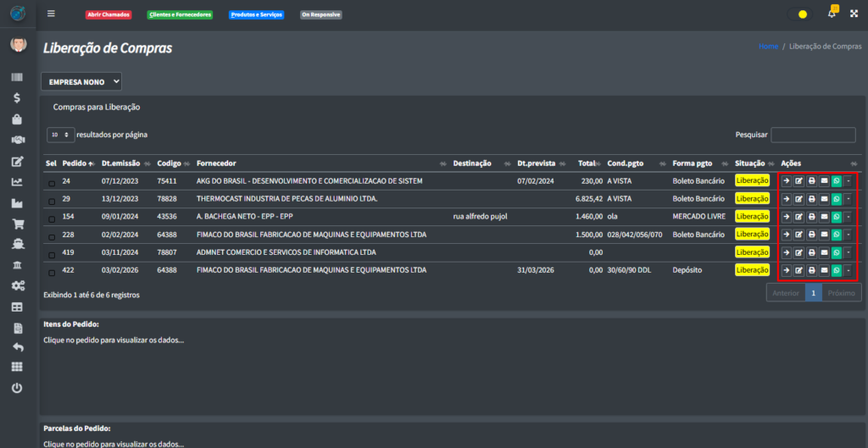Click the Abrir Chamados button
This screenshot has height=448, width=868.
(108, 15)
